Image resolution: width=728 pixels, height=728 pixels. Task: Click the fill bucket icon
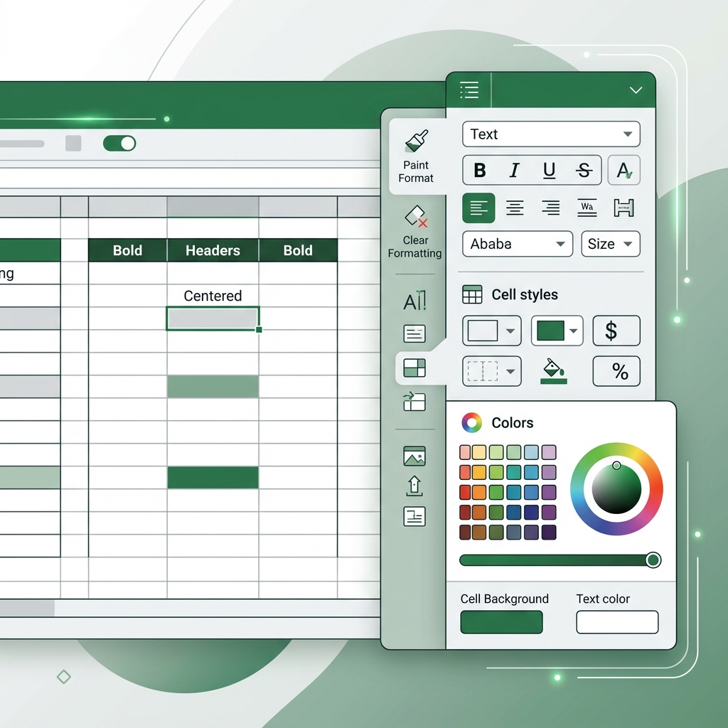[553, 371]
